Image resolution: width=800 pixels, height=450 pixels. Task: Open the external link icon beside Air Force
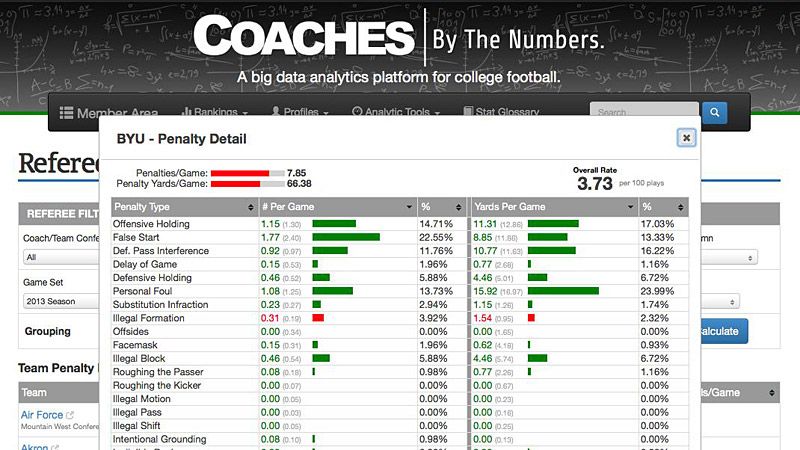(70, 415)
